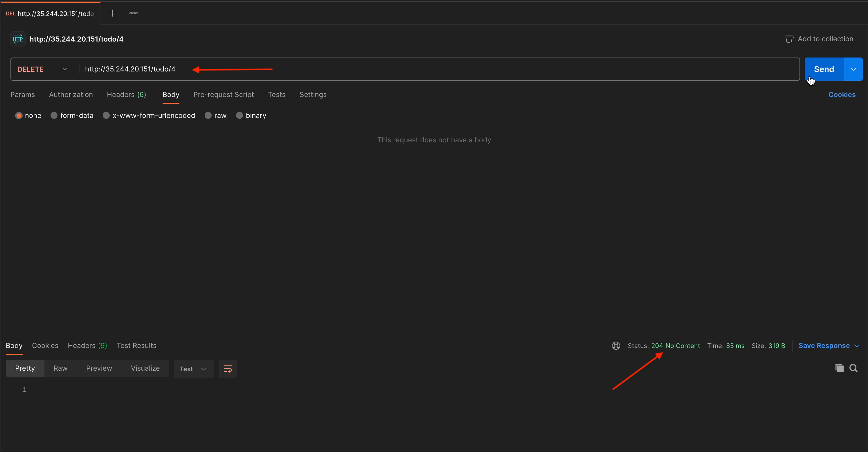Open the Cookies link
Screen dimensions: 868x452
click(842, 95)
